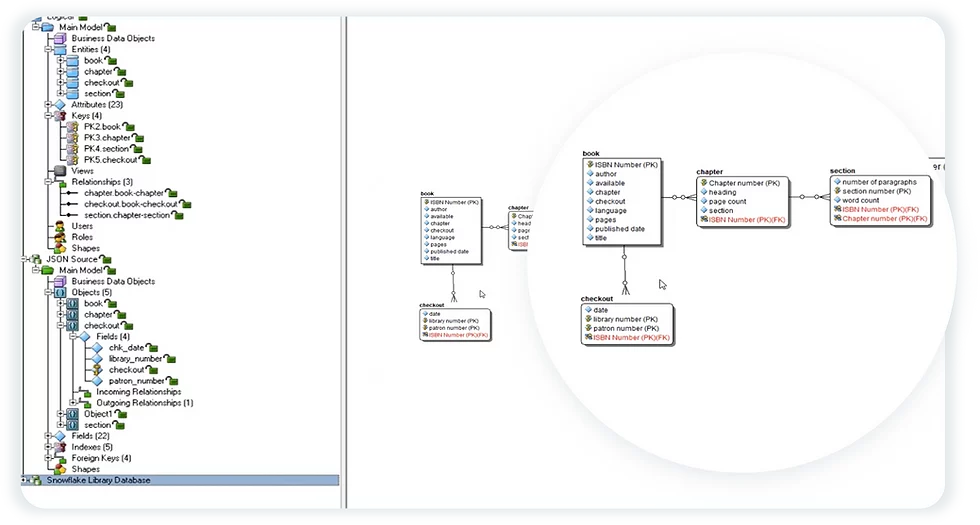Click section number (PK) in section entity
This screenshot has width=980, height=525.
click(876, 191)
